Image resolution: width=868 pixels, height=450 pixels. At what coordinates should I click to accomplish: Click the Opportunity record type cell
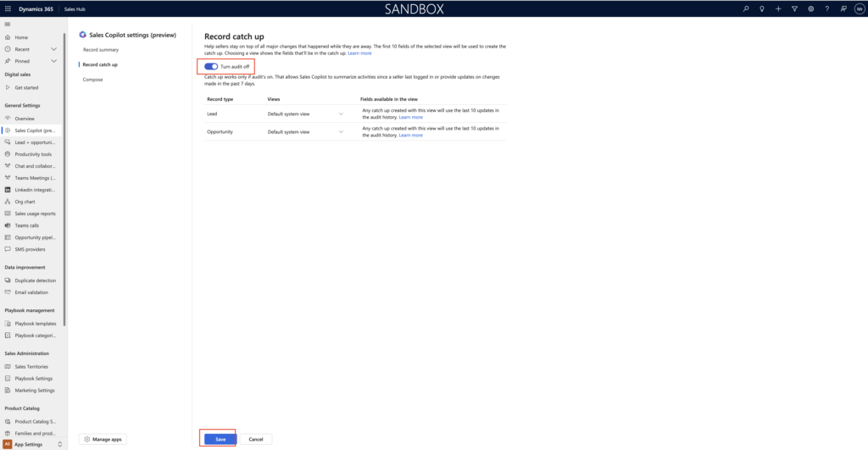pos(220,131)
